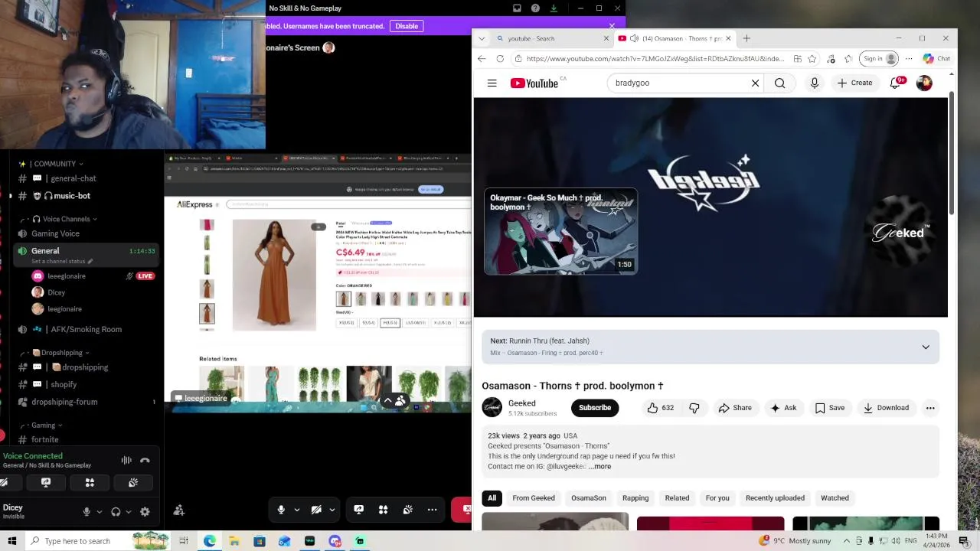Mute microphone in Discord user panel

(x=87, y=511)
